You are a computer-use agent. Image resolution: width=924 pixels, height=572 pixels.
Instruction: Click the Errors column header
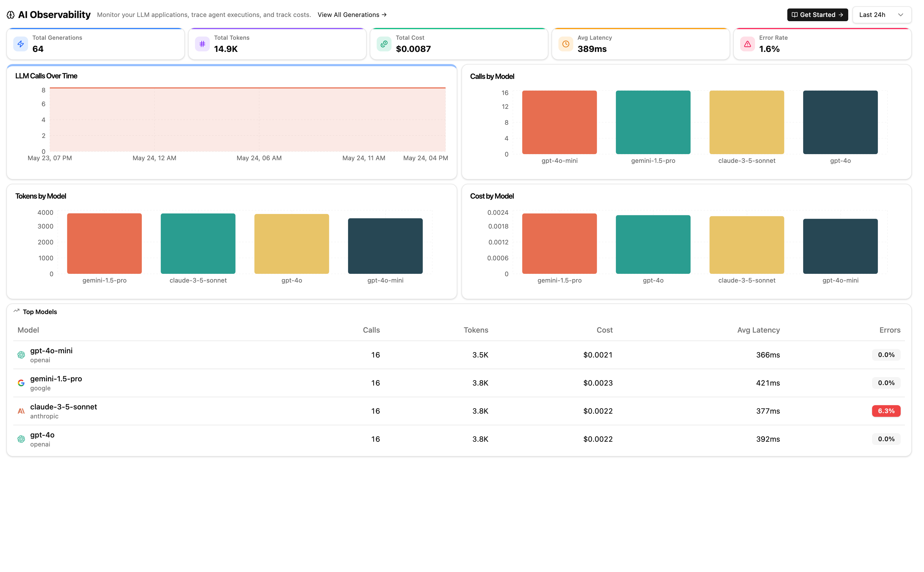point(890,330)
